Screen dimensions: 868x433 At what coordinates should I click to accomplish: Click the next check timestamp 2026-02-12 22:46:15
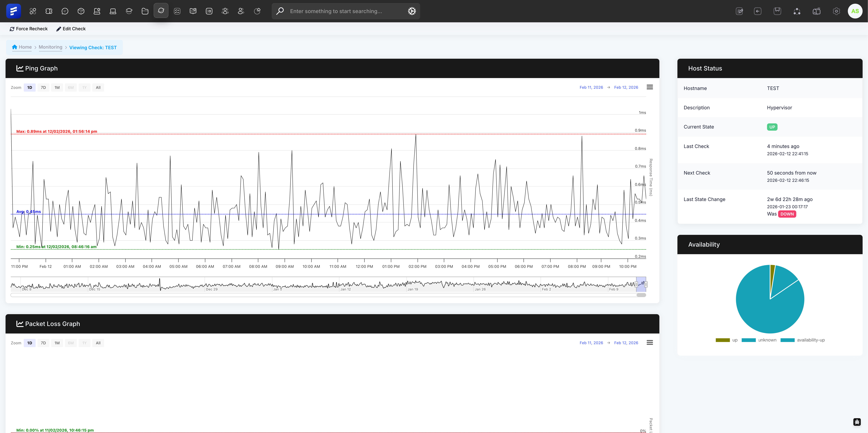point(788,180)
